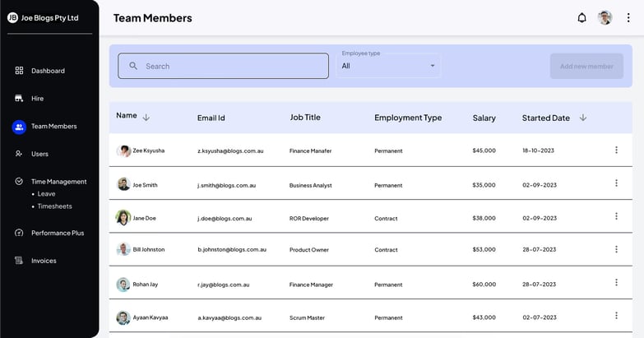Open row actions menu for Rohan Jay
The height and width of the screenshot is (338, 644).
point(616,283)
